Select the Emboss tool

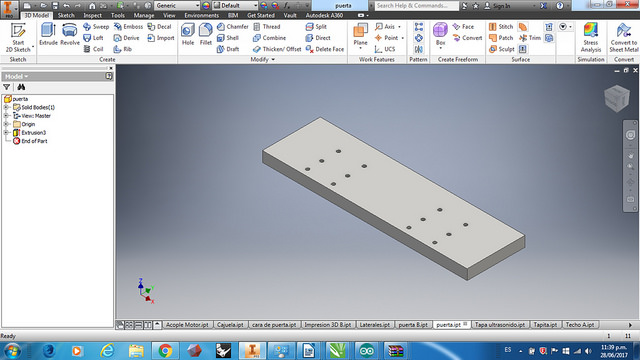coord(128,27)
